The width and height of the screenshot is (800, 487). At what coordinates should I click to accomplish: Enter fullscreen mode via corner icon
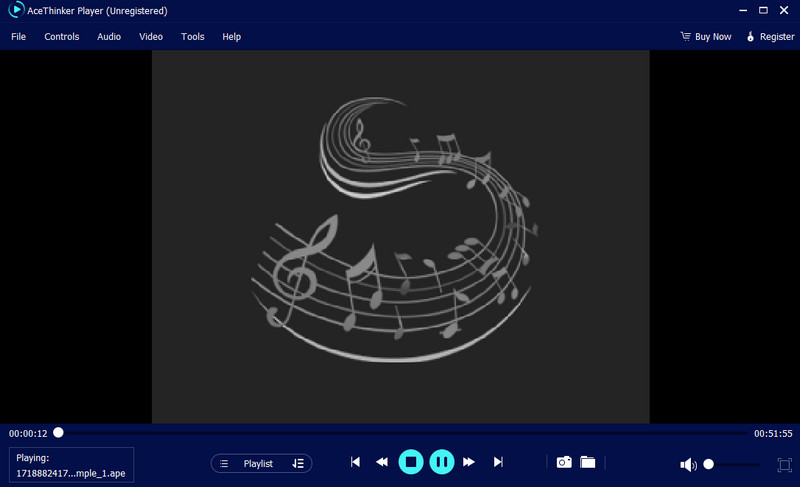point(784,465)
